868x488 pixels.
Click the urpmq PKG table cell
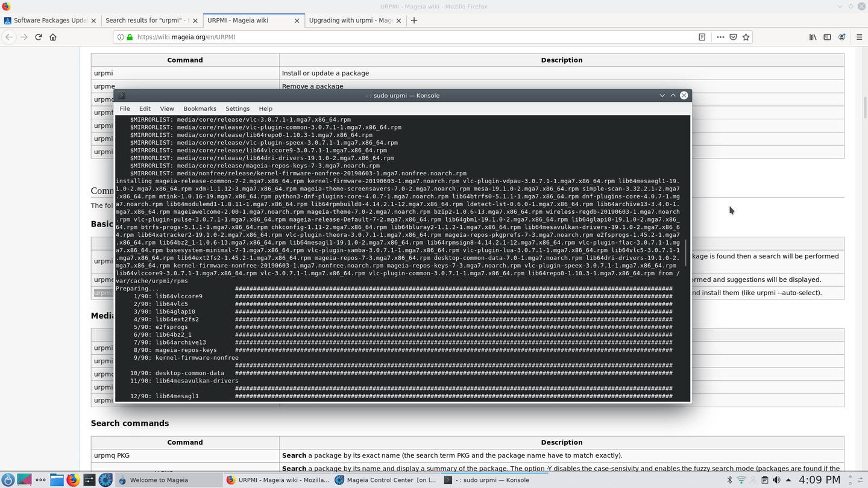click(185, 455)
